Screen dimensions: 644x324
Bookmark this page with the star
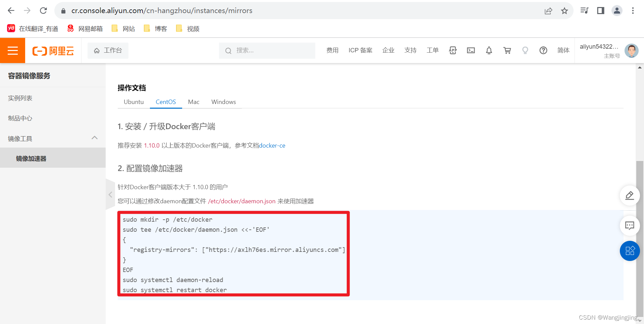point(565,11)
